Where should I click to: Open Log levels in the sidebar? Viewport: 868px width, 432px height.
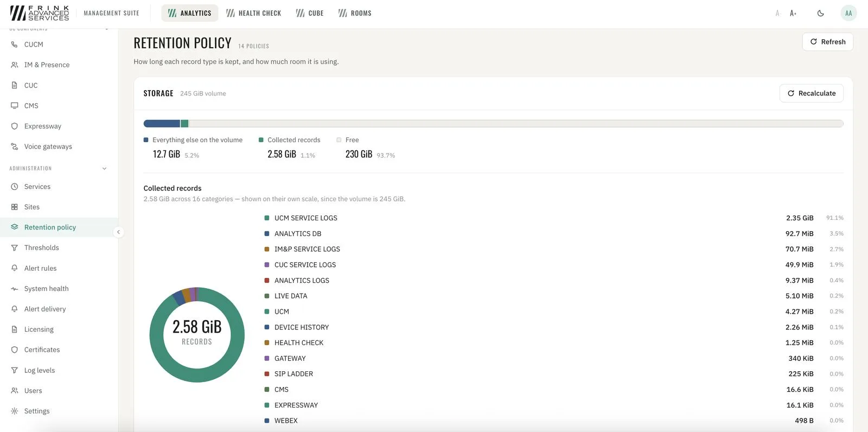pyautogui.click(x=59, y=370)
